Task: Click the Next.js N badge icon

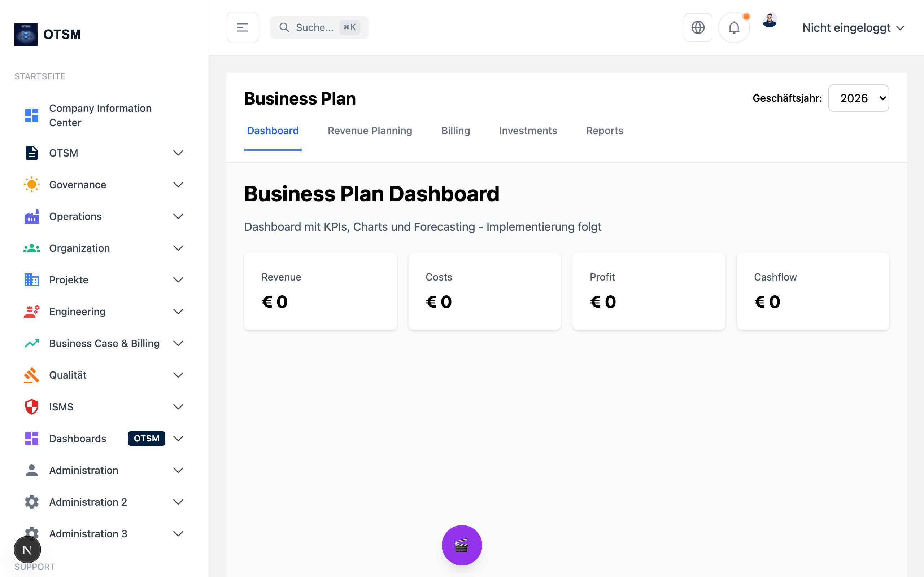Action: coord(27,550)
